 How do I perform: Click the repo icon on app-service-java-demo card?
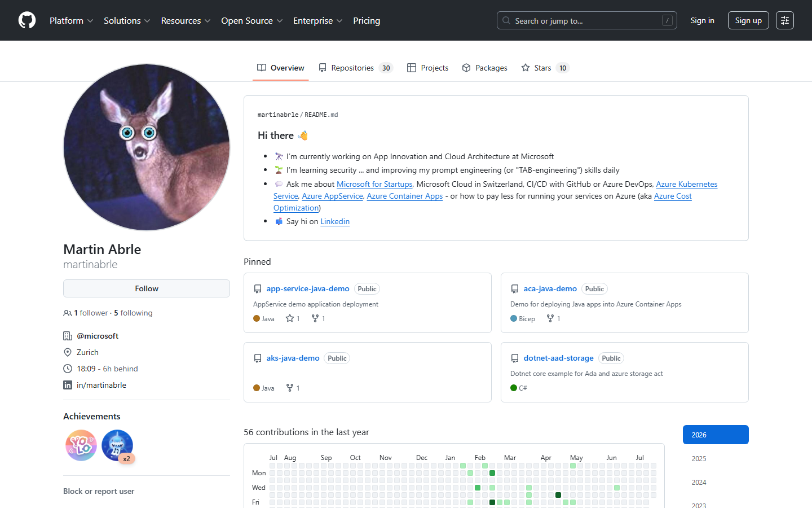pos(258,289)
